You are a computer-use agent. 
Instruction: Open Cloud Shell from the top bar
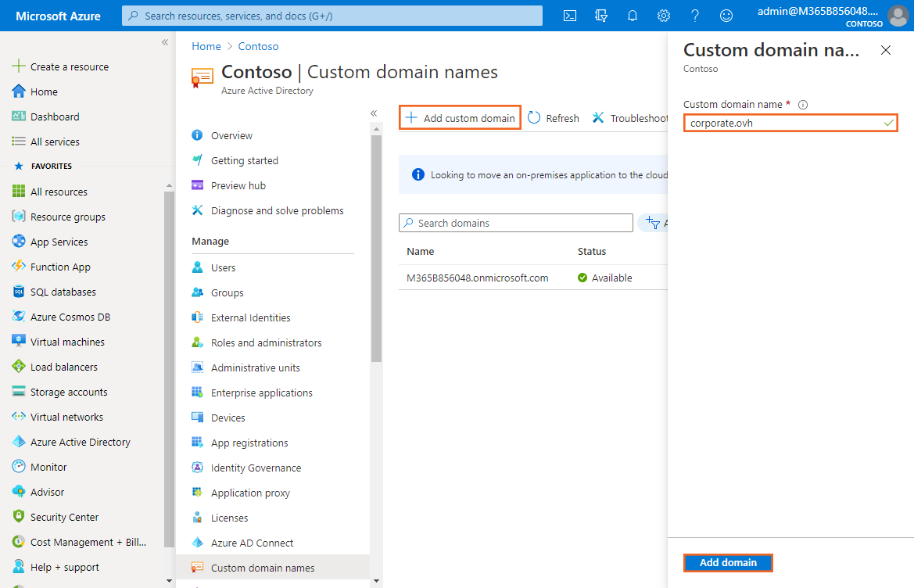570,16
